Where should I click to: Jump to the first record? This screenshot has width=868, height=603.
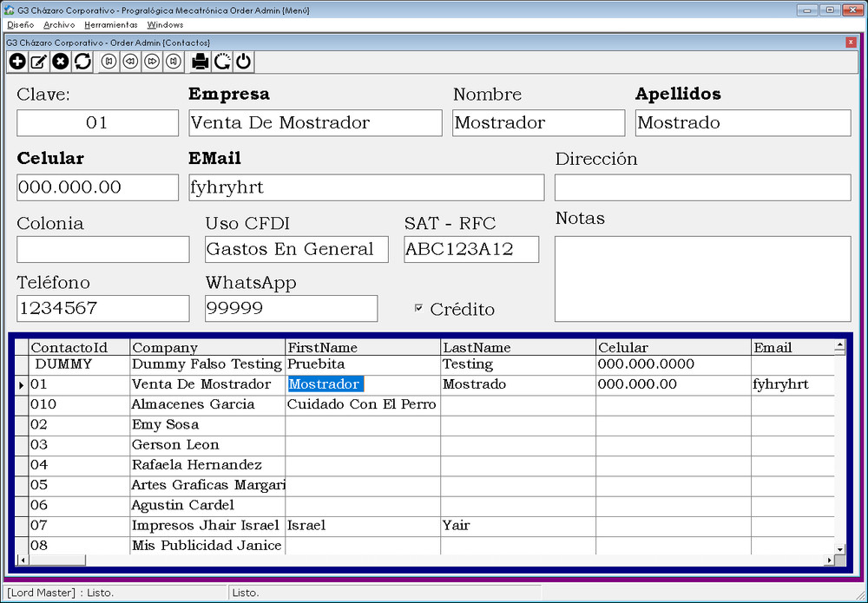click(x=107, y=62)
